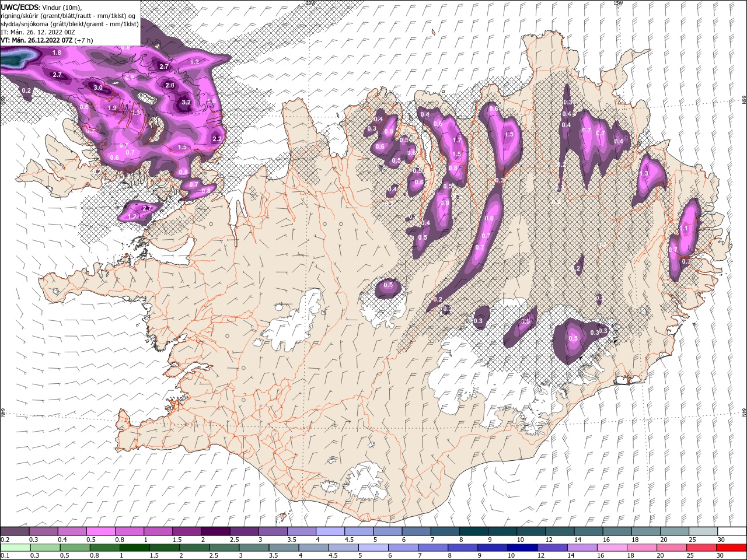Screen dimensions: 747x560
Task: Click the '0.1' label on the lower legend row
Action: 5,555
